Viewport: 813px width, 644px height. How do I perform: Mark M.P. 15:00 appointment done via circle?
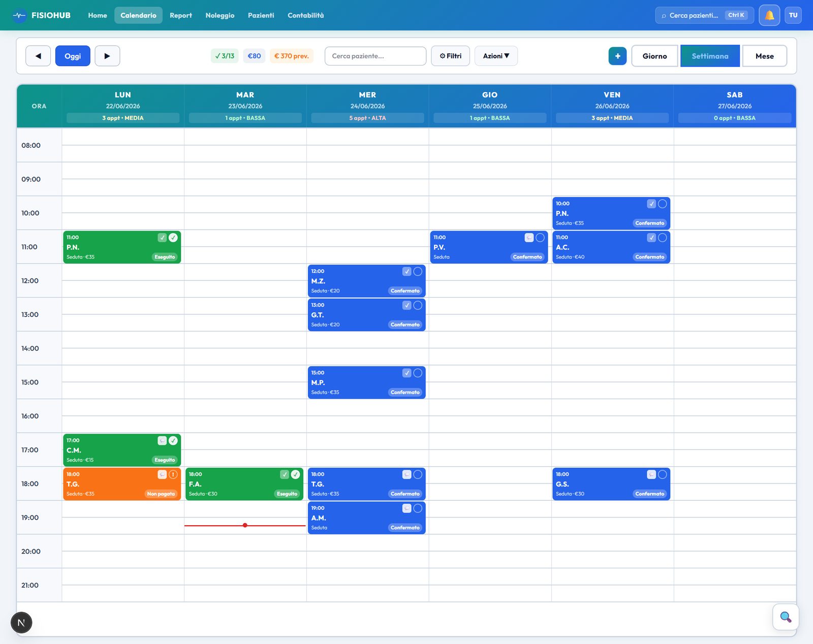[418, 373]
